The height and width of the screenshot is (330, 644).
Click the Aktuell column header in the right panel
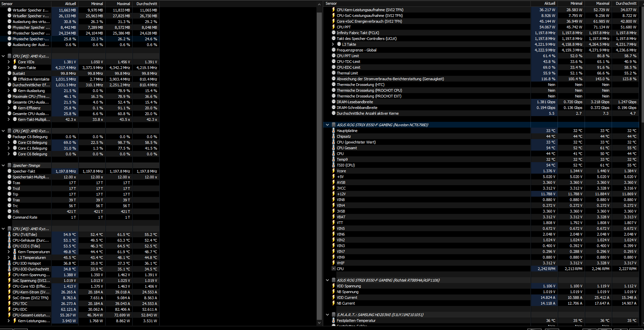coord(544,3)
